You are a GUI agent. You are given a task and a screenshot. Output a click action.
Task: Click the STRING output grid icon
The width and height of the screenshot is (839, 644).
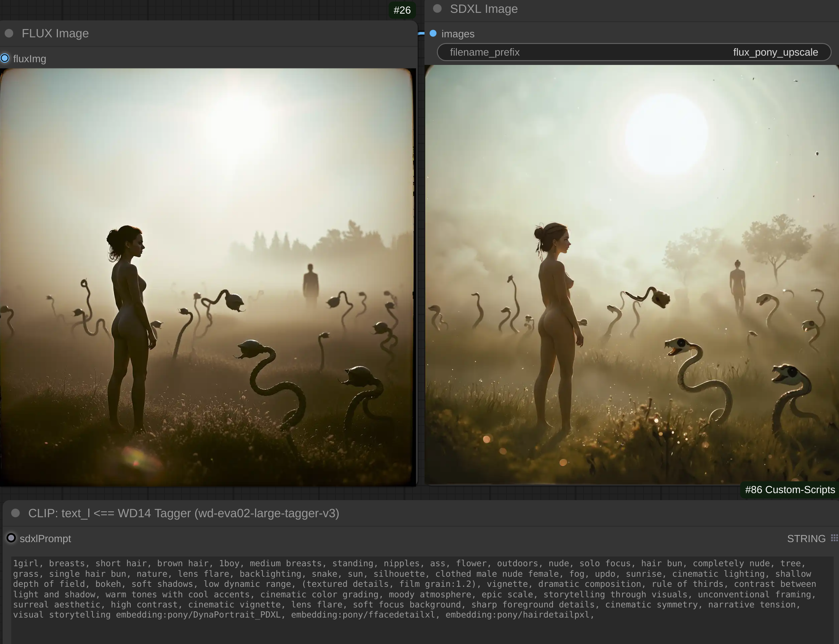[x=834, y=538]
